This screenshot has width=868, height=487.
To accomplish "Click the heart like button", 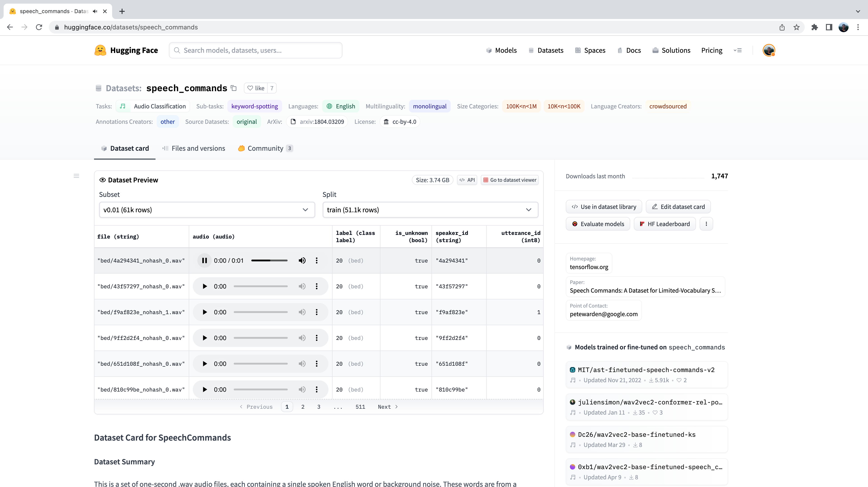I will pos(256,88).
